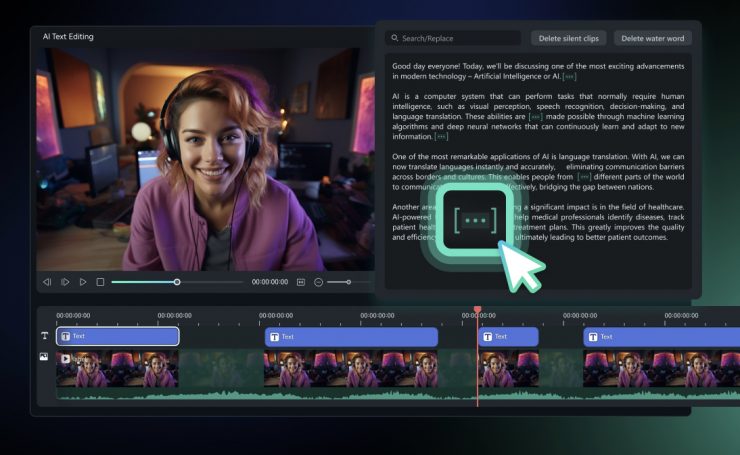Click the zoom slider handle

347,282
